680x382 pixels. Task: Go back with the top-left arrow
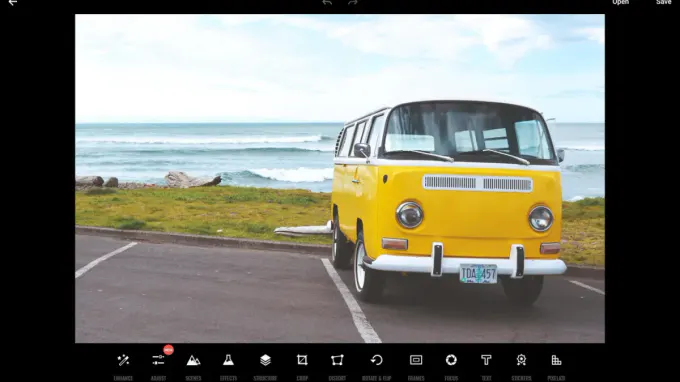click(x=13, y=2)
